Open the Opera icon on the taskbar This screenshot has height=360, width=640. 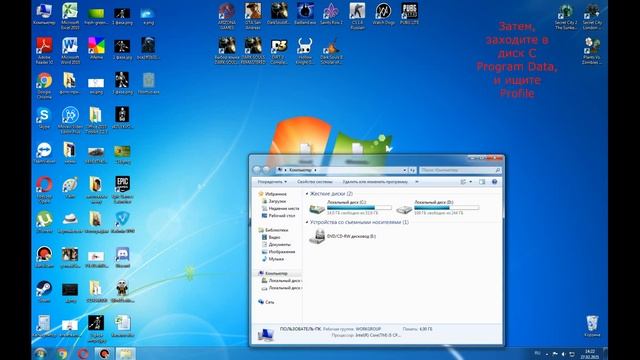pos(83,353)
